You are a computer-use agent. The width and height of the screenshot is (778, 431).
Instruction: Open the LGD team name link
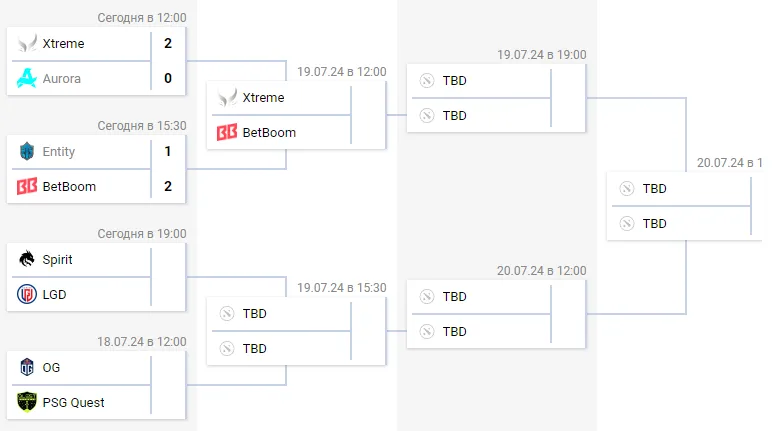coord(55,295)
